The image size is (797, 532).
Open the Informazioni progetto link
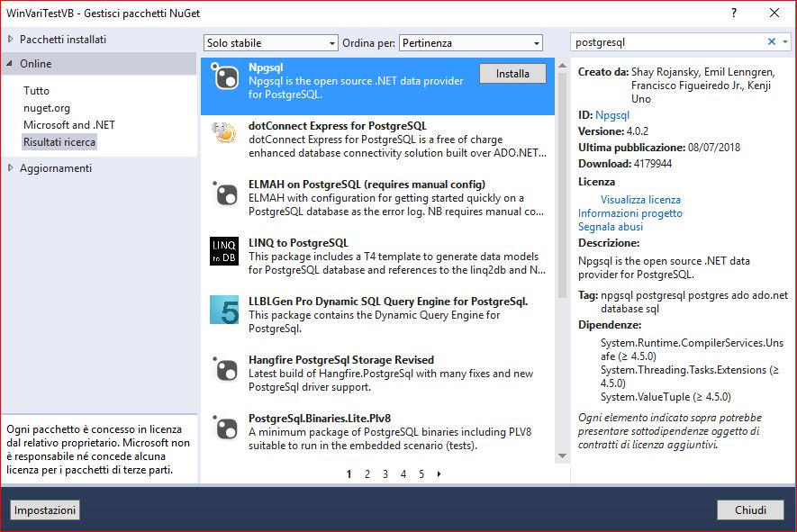pos(630,213)
